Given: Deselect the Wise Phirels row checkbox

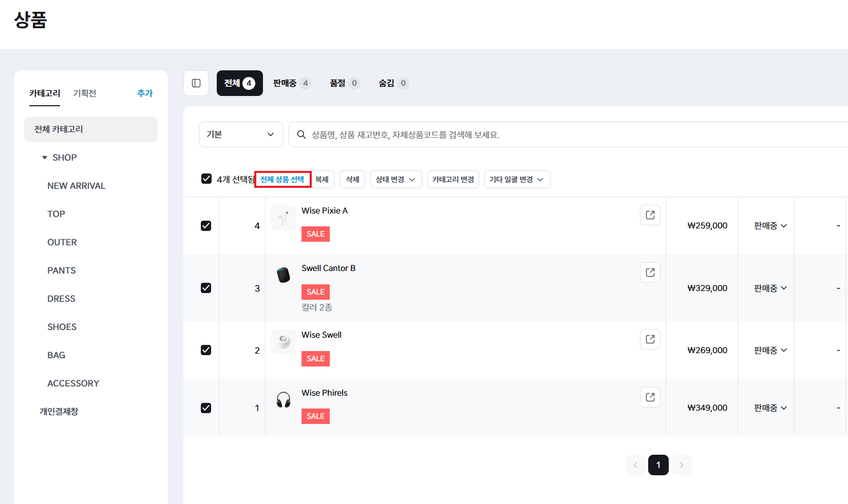Looking at the screenshot, I should pyautogui.click(x=206, y=408).
